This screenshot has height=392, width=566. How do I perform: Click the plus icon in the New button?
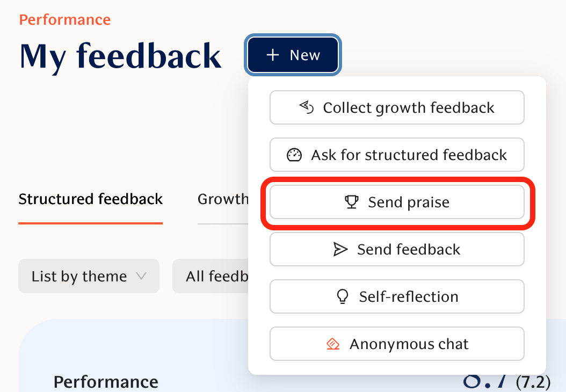tap(273, 55)
